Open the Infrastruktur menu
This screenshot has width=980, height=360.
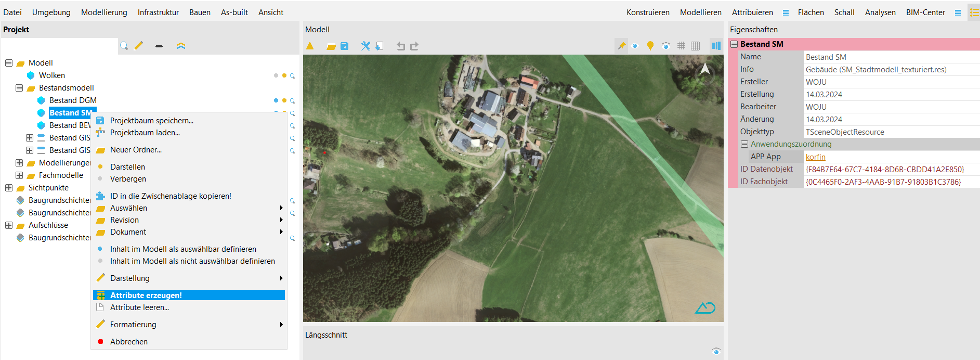pos(158,12)
